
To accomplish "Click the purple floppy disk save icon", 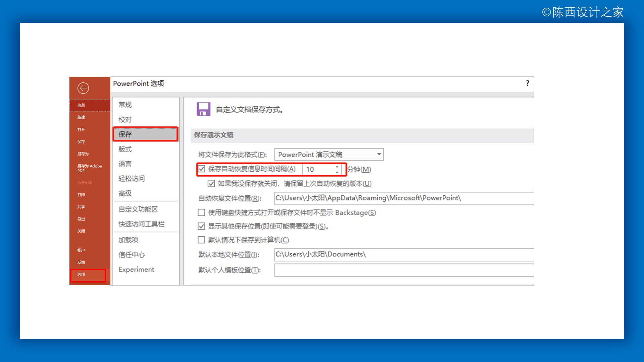I will (203, 109).
